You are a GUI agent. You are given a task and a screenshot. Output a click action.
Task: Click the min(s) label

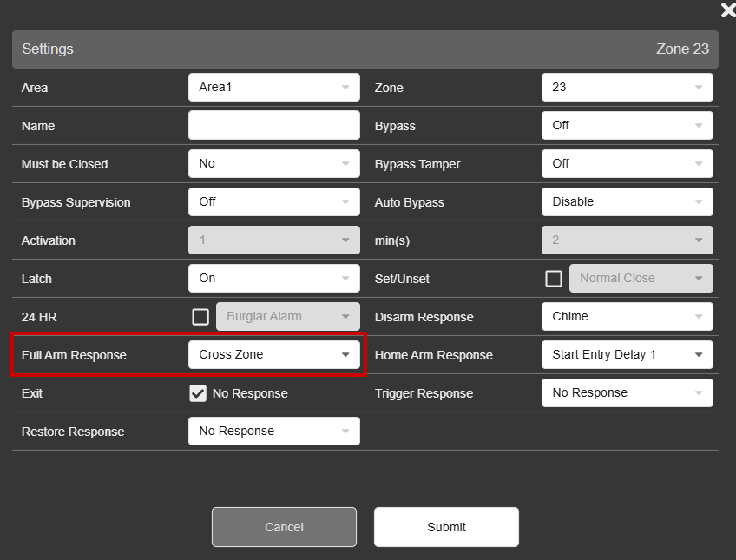coord(392,240)
